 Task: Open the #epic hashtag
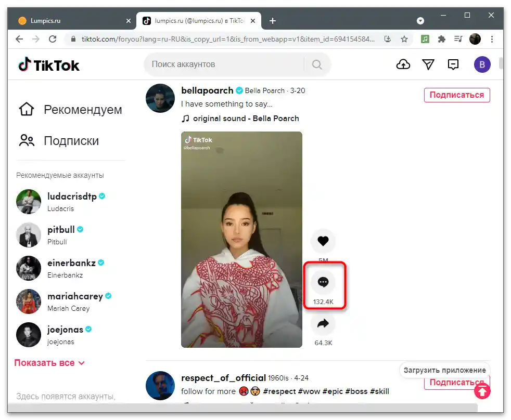coord(333,391)
